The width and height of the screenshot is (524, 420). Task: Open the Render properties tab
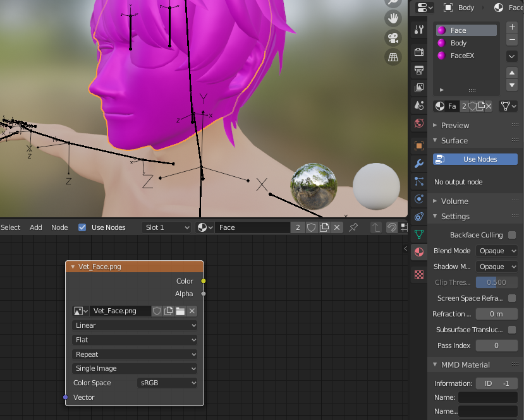click(x=418, y=52)
